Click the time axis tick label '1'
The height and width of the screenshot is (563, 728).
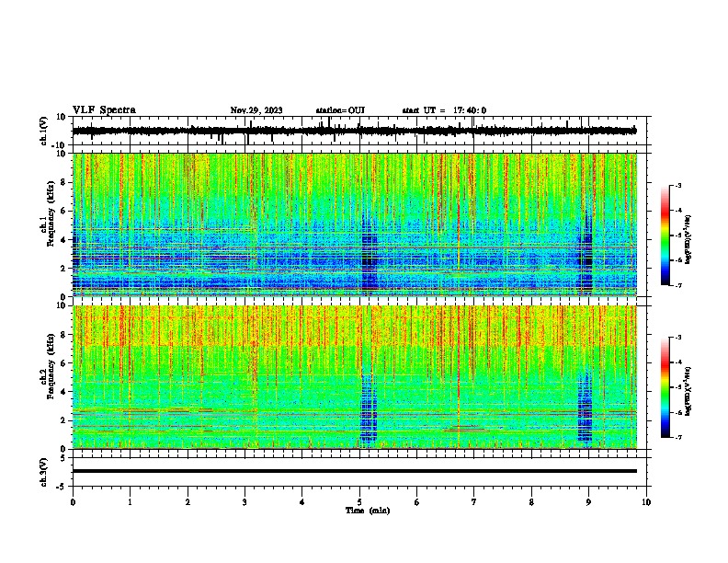click(x=130, y=502)
